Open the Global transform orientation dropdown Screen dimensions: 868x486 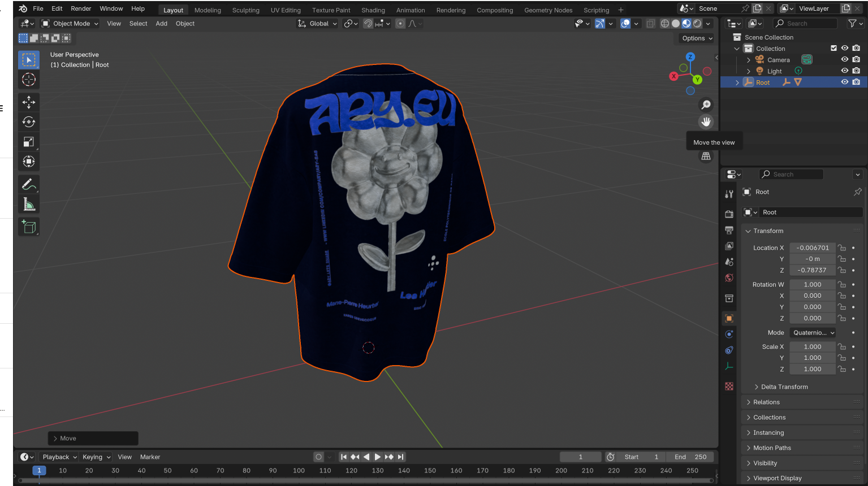click(x=317, y=23)
